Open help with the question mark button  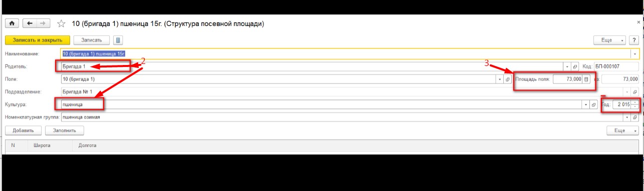click(633, 40)
